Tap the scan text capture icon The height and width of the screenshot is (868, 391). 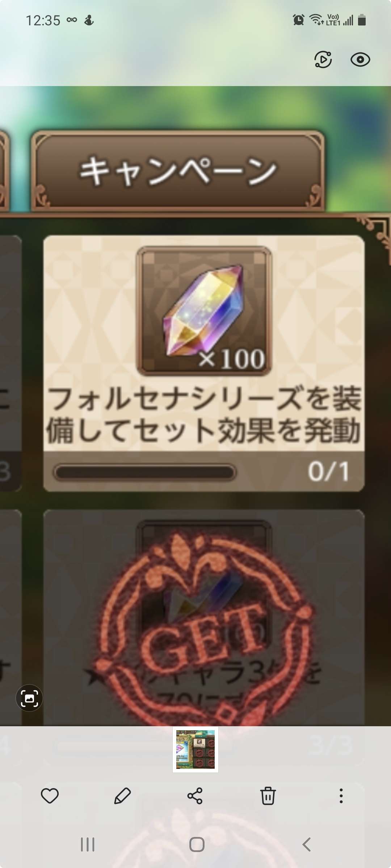click(29, 698)
